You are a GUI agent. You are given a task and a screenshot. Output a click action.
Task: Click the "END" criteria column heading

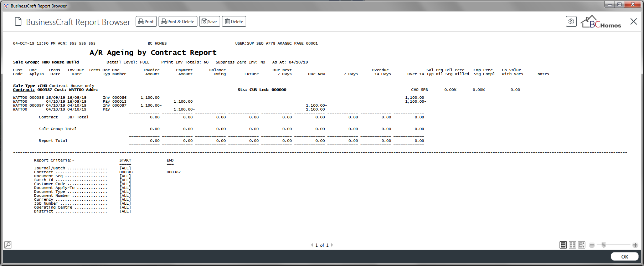pos(170,160)
